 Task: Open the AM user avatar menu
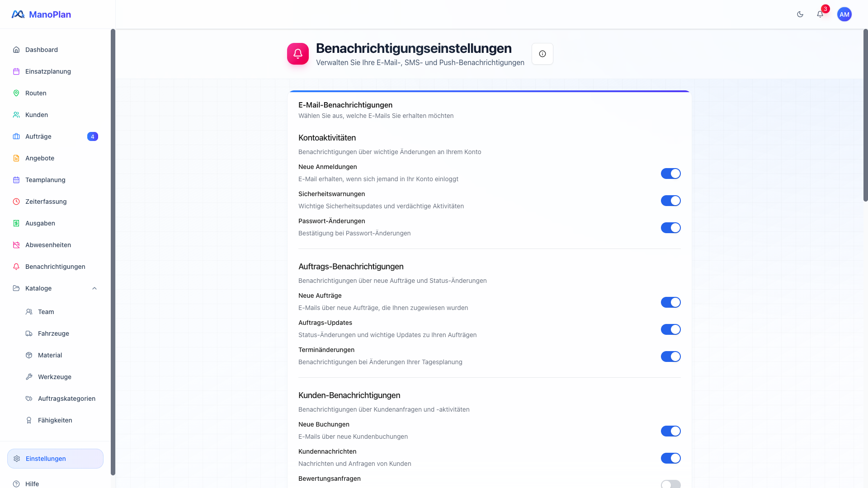coord(844,14)
